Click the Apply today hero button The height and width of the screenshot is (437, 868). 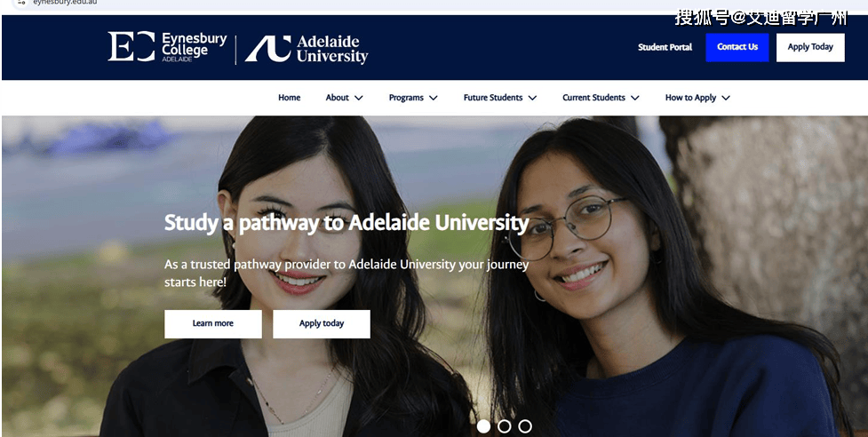click(322, 323)
